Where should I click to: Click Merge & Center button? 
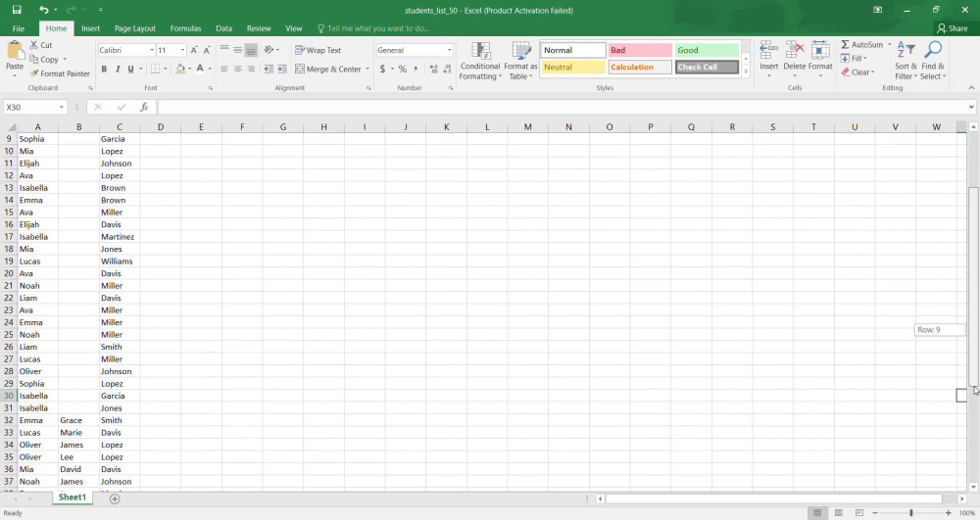coord(328,69)
